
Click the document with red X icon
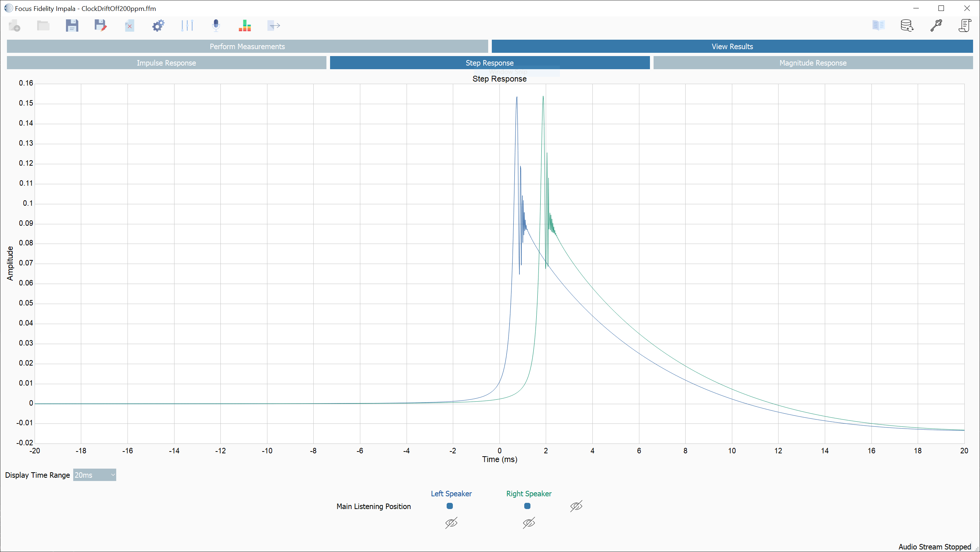tap(129, 26)
